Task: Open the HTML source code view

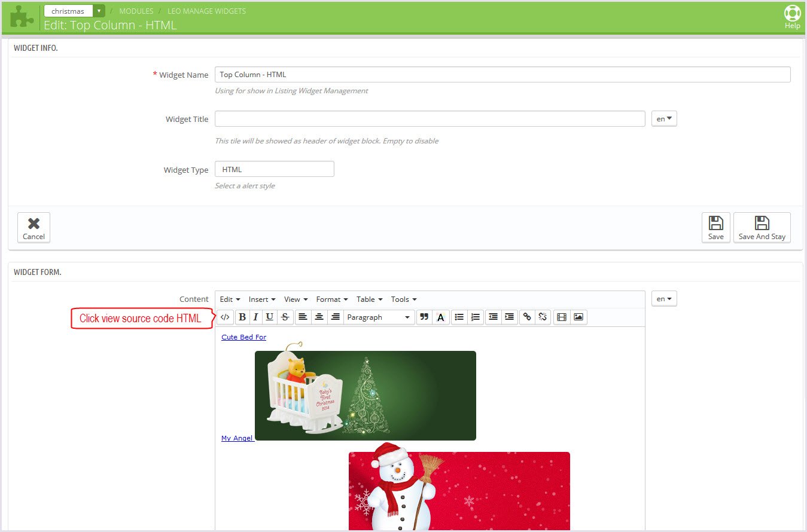Action: click(225, 317)
